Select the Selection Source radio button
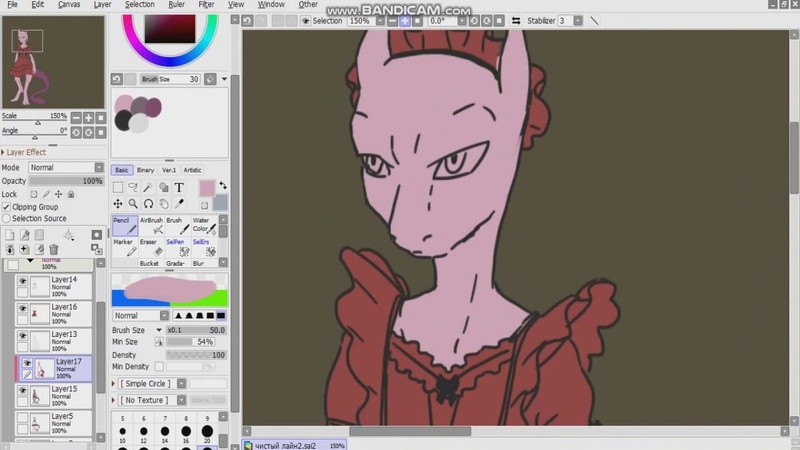This screenshot has height=450, width=800. [6, 218]
